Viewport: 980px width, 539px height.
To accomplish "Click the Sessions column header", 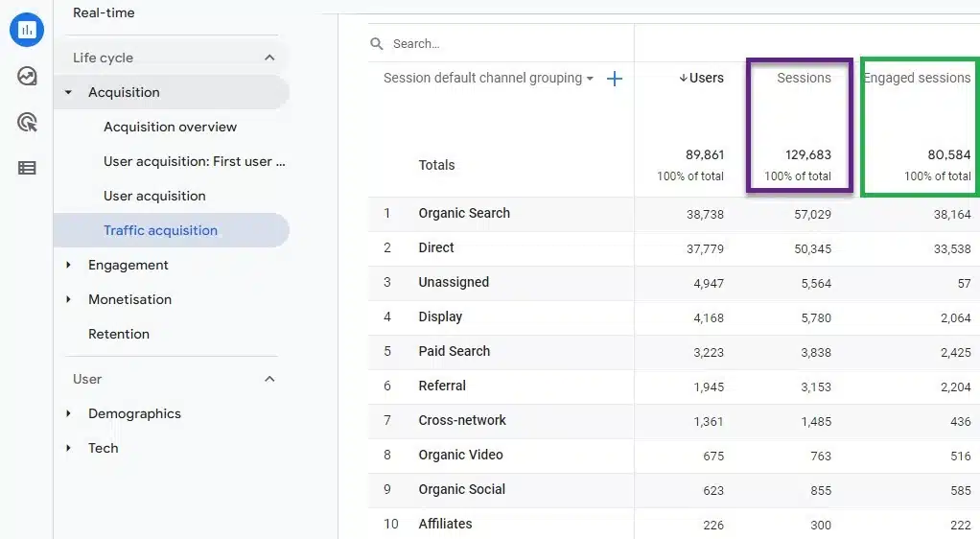I will [x=804, y=78].
